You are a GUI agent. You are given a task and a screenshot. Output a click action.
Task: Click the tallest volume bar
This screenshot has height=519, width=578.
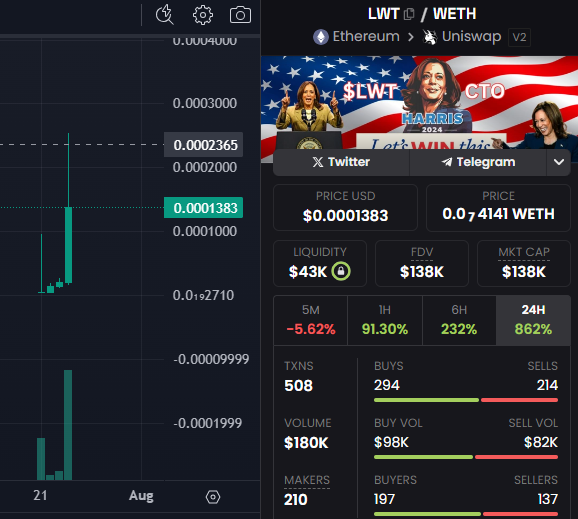68,425
